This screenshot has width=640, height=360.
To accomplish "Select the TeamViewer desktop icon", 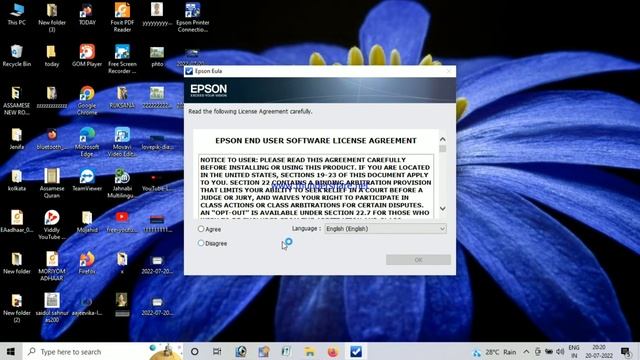I will point(87,180).
